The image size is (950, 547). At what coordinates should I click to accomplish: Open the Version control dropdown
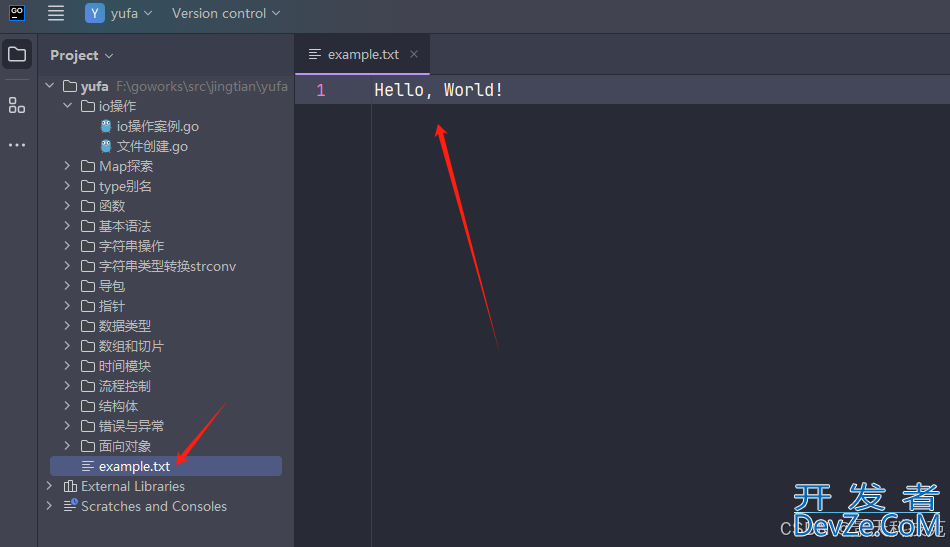226,13
